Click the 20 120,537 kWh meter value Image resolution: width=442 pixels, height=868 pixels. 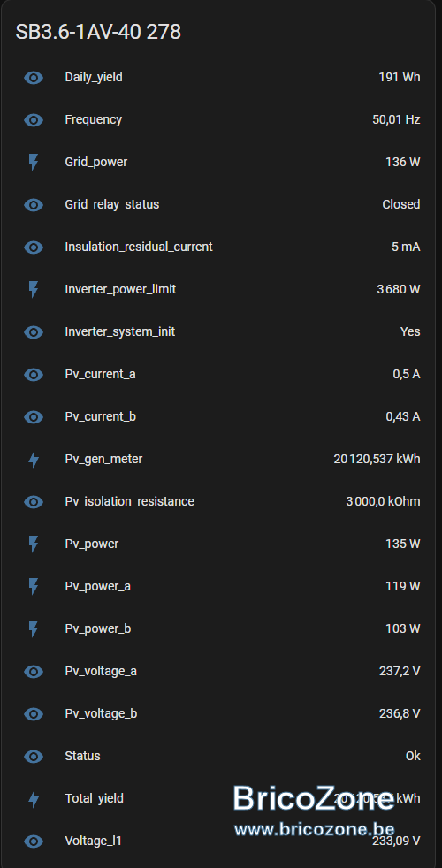377,459
